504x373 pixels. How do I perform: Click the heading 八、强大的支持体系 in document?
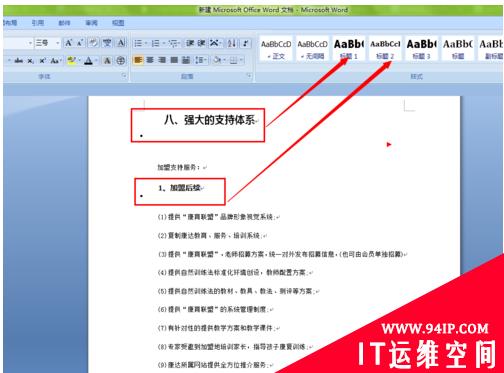[210, 120]
